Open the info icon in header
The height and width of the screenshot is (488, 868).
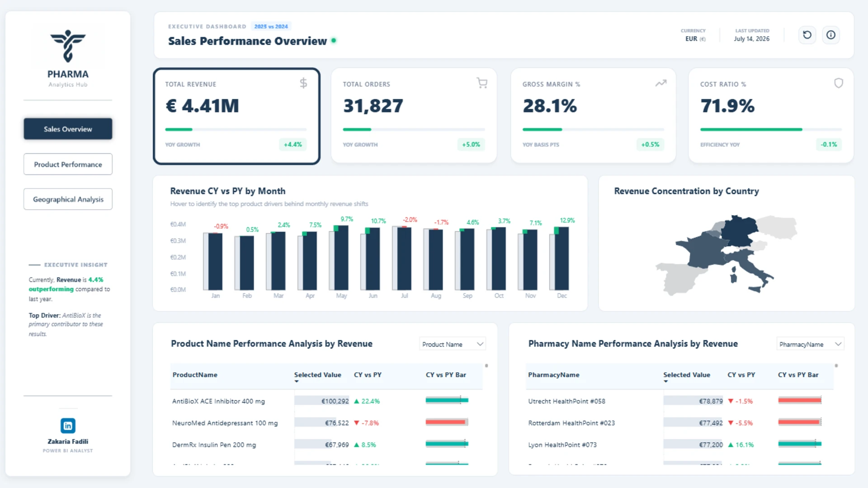[x=831, y=35]
